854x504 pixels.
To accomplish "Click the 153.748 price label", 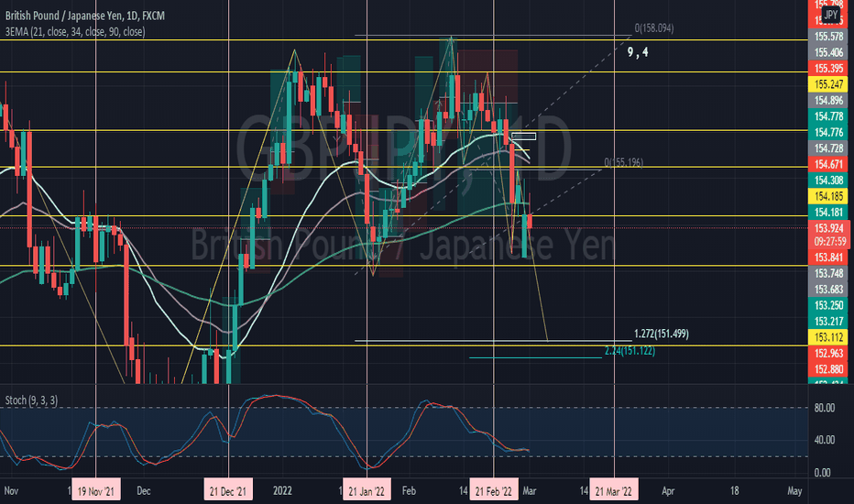I will [828, 273].
